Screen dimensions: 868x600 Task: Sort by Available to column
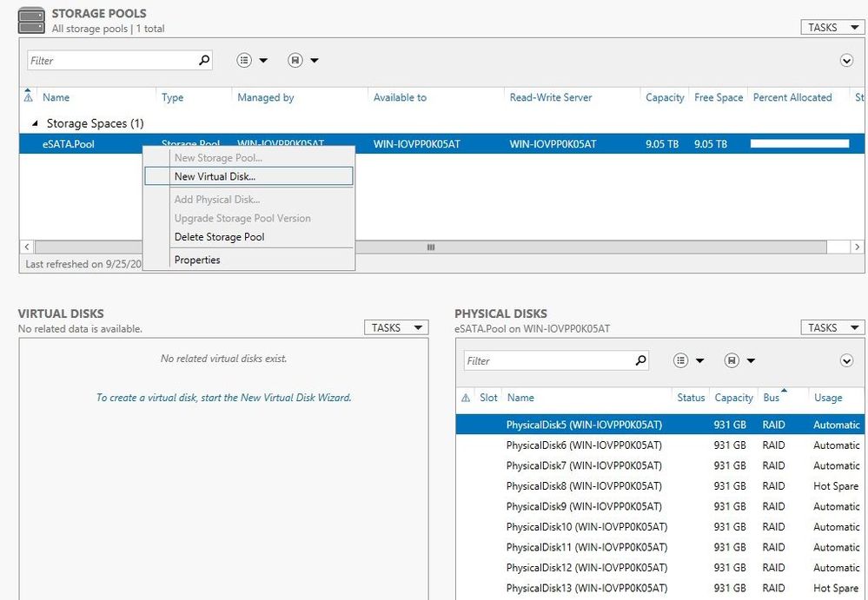coord(400,97)
